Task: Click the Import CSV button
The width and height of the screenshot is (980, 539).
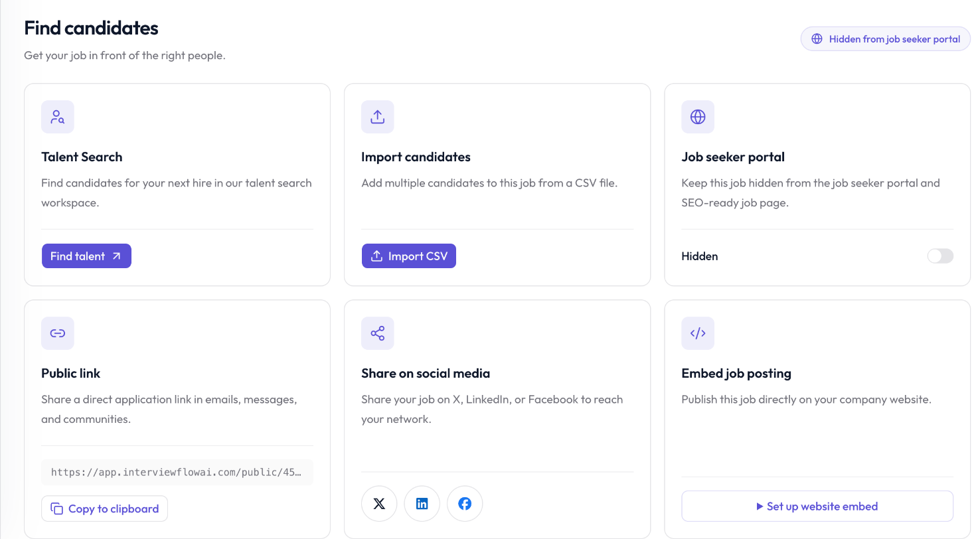Action: pos(409,256)
